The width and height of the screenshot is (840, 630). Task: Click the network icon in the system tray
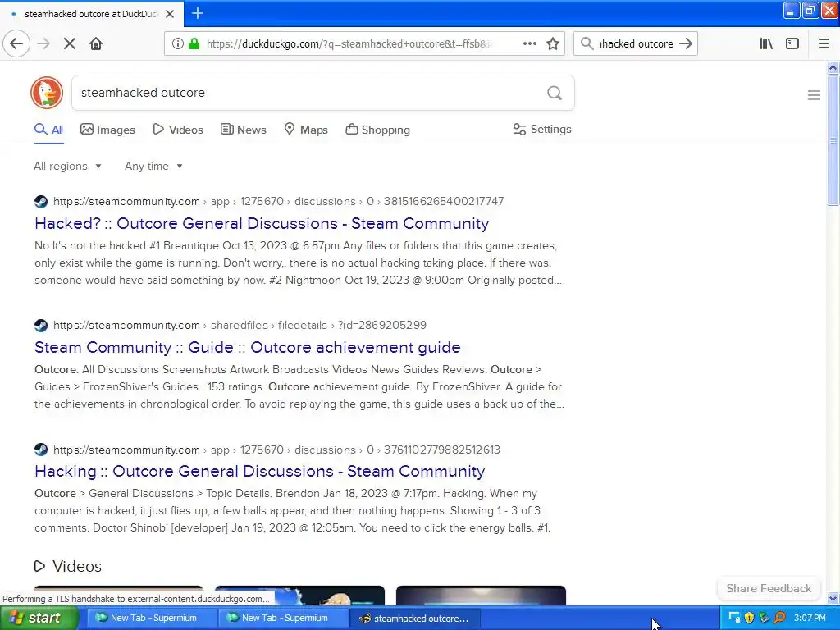click(734, 618)
